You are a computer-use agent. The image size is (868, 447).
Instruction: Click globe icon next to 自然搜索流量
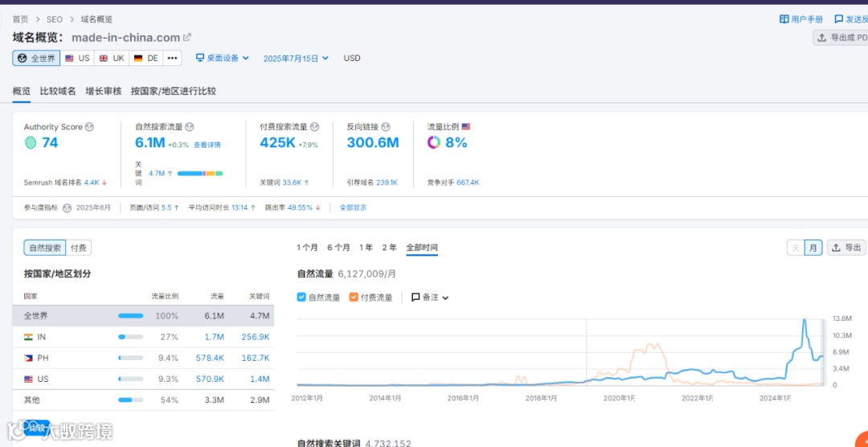coord(190,127)
